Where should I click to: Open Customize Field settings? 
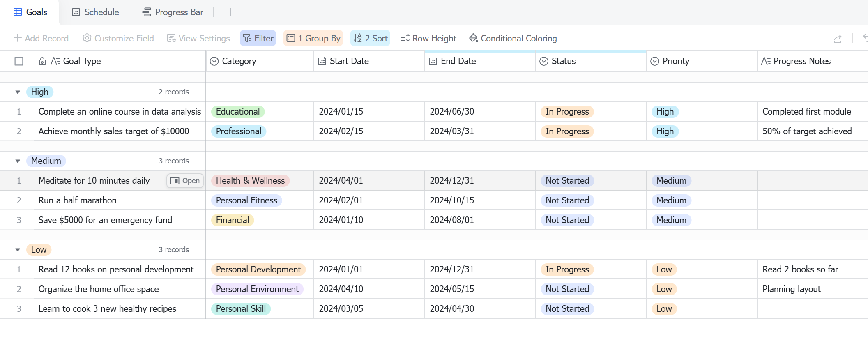tap(118, 38)
